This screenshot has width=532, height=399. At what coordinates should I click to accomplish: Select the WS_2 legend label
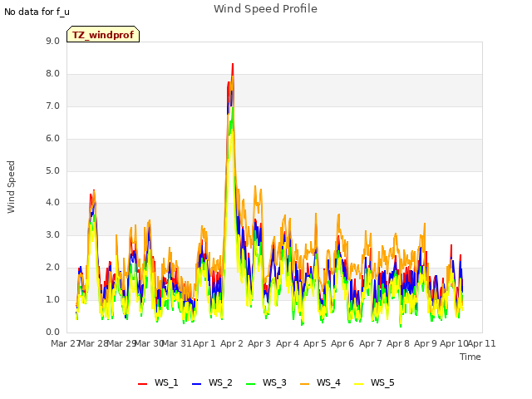[220, 382]
